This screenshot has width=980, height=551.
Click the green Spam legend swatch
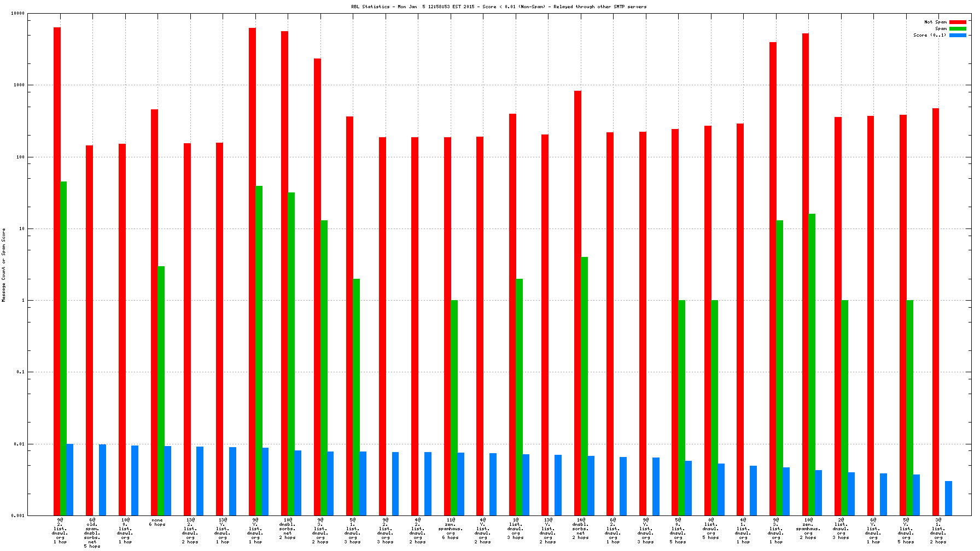tap(958, 28)
